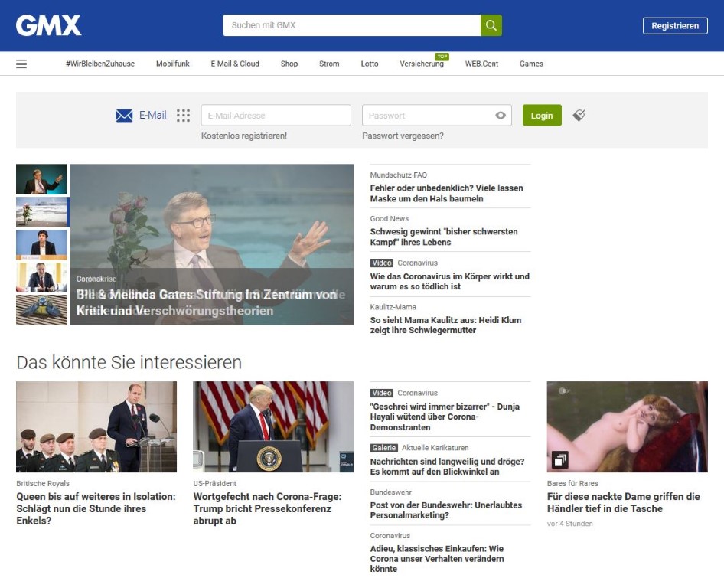
Task: Select the Bill Gates slider thumbnail
Action: click(x=41, y=180)
